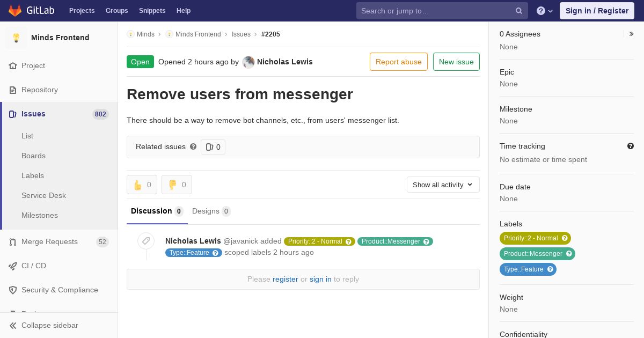
Task: Click the Issues icon in sidebar
Action: [x=13, y=114]
